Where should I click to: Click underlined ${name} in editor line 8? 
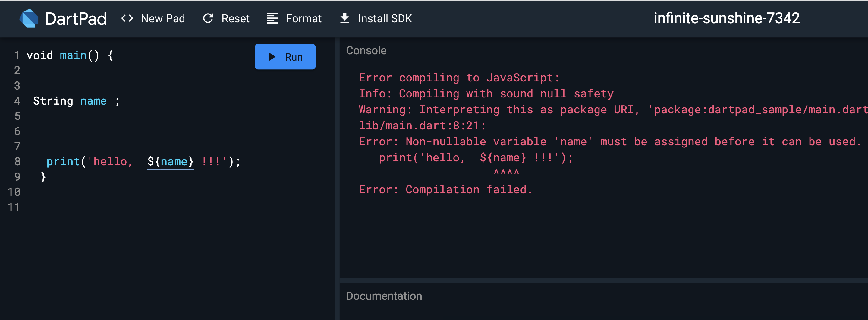(171, 162)
